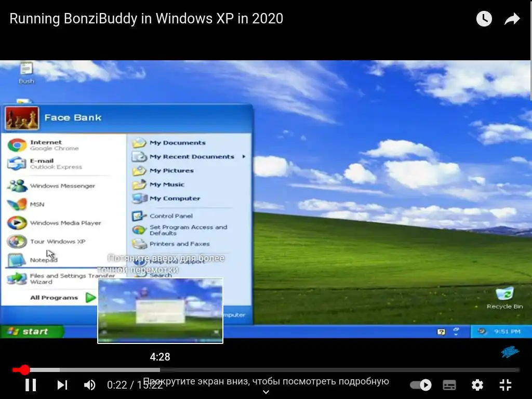Viewport: 532px width, 399px height.
Task: Open Control Panel
Action: (x=162, y=216)
